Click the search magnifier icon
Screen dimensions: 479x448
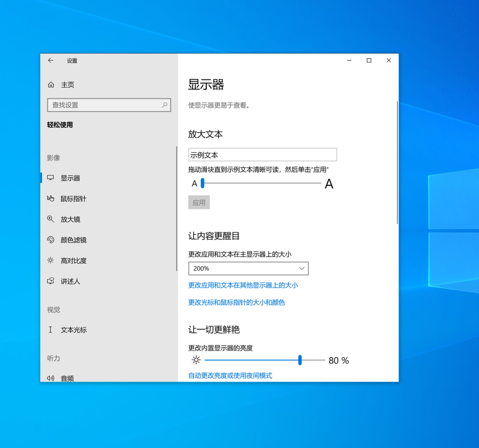click(x=165, y=105)
